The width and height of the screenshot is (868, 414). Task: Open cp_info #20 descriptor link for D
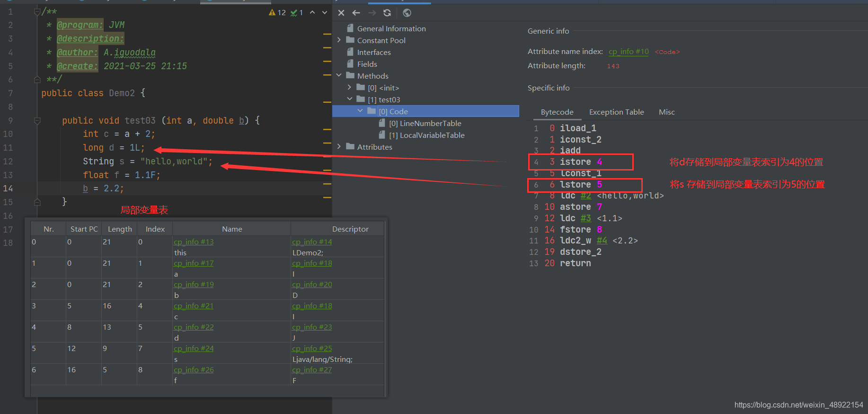(x=312, y=285)
